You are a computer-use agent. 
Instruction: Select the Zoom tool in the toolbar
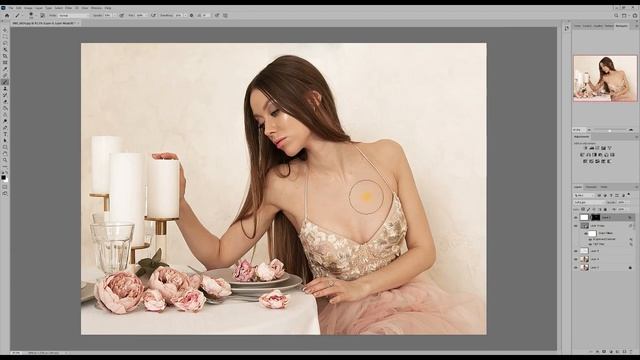[5, 160]
